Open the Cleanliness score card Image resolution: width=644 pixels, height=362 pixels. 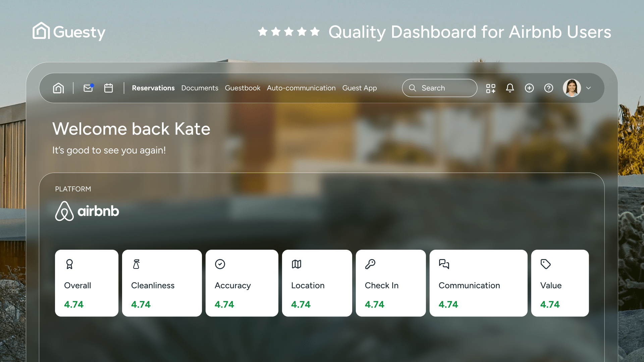pyautogui.click(x=162, y=283)
